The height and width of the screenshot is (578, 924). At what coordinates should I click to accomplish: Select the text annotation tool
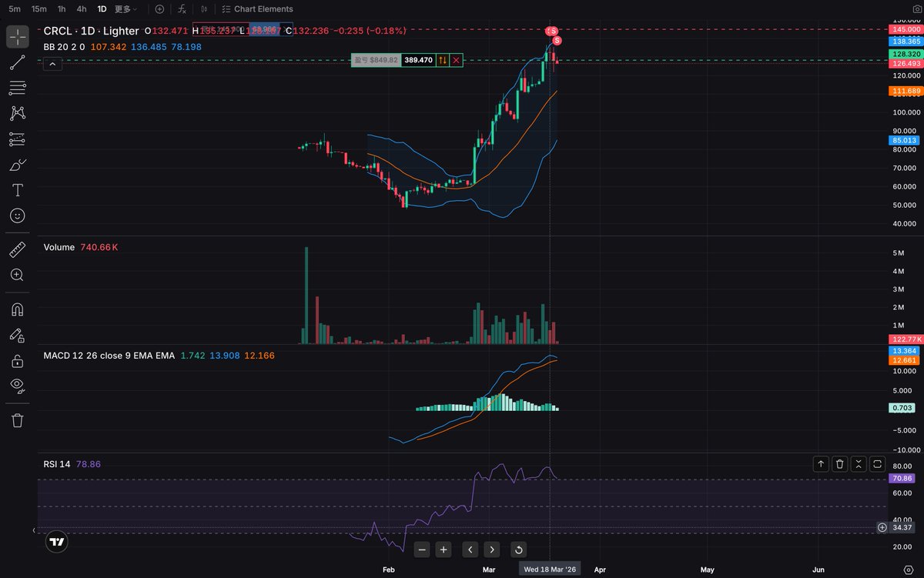pyautogui.click(x=17, y=190)
